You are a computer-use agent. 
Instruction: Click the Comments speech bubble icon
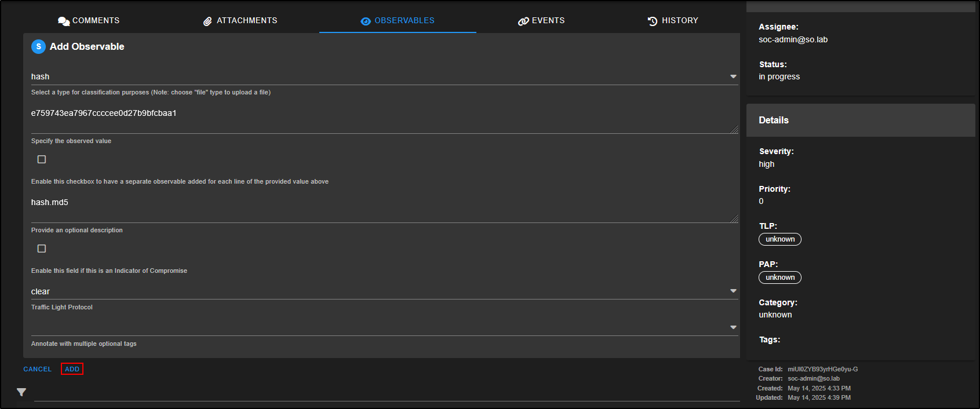(63, 21)
